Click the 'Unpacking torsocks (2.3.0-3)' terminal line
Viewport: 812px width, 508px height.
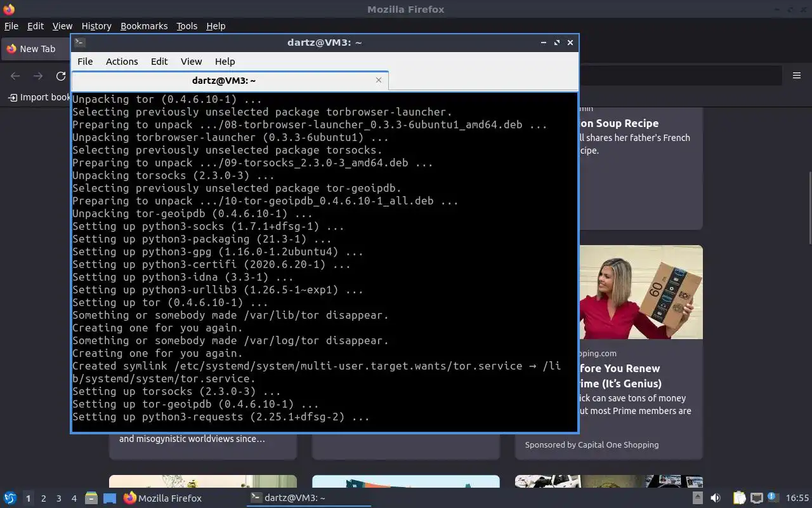173,175
